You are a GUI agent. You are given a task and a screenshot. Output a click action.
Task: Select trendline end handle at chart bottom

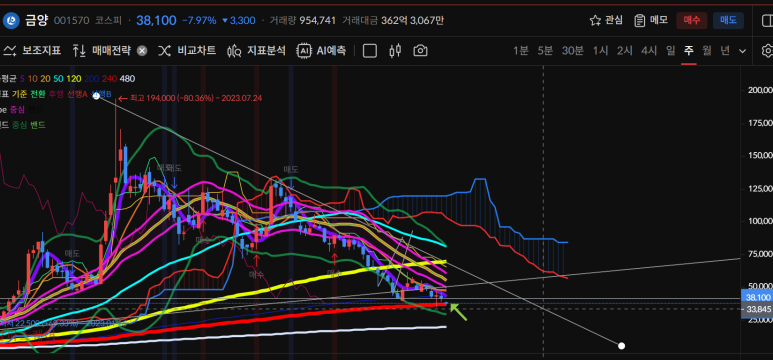pyautogui.click(x=622, y=346)
